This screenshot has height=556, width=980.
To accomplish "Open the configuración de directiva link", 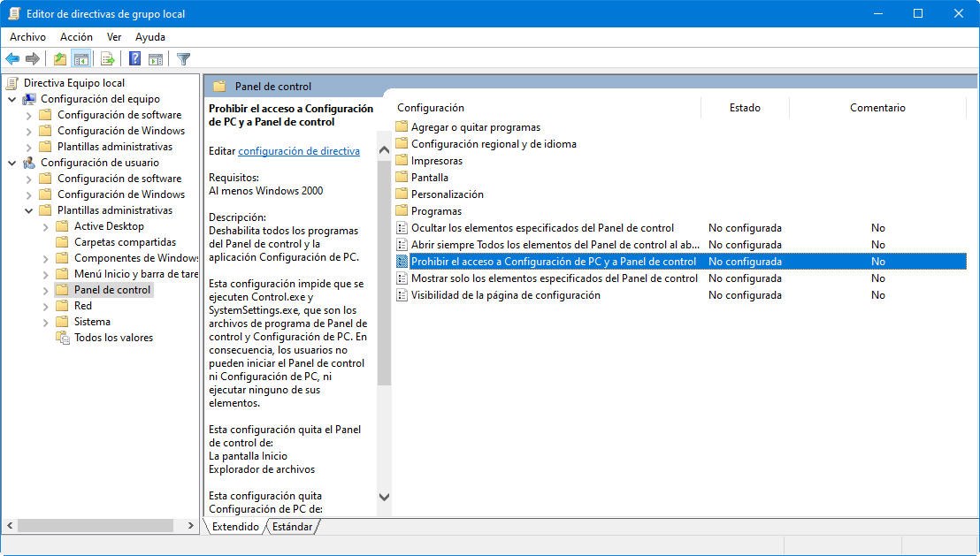I will tap(299, 150).
